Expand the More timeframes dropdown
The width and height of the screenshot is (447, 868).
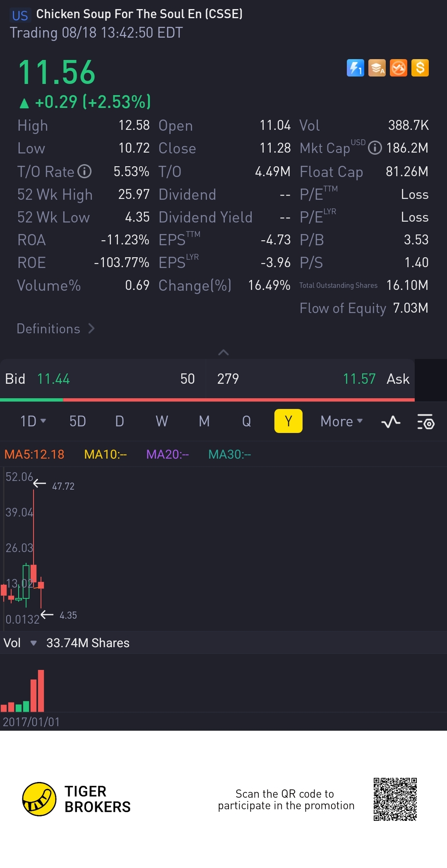tap(341, 421)
